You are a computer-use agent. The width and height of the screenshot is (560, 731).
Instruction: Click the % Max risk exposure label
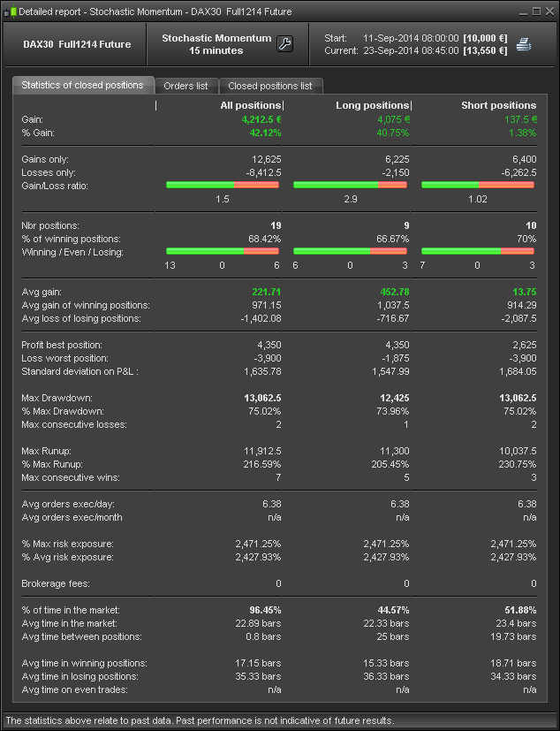pyautogui.click(x=67, y=544)
